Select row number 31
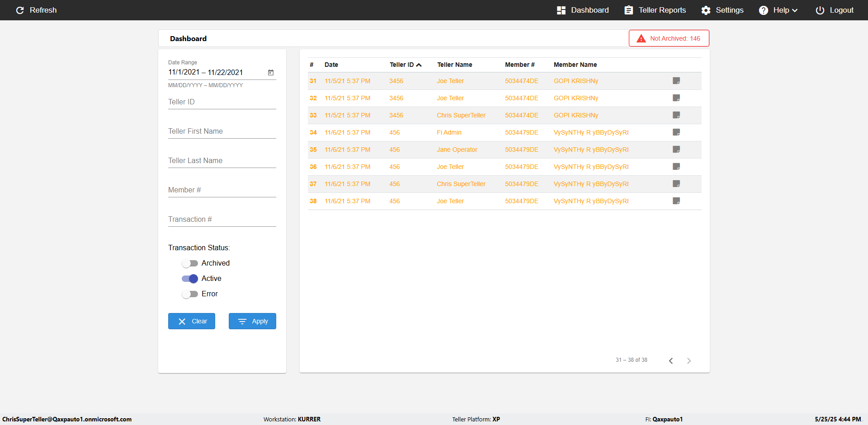The width and height of the screenshot is (868, 425). coord(313,81)
